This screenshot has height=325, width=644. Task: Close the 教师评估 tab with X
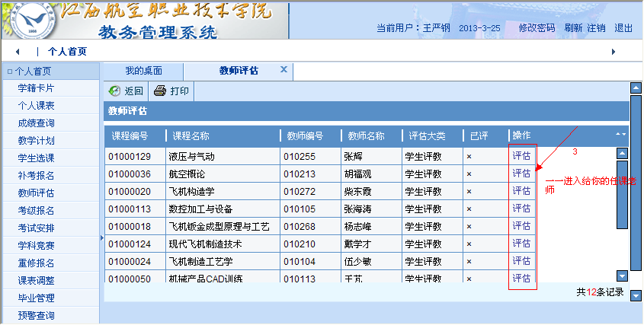tap(284, 70)
